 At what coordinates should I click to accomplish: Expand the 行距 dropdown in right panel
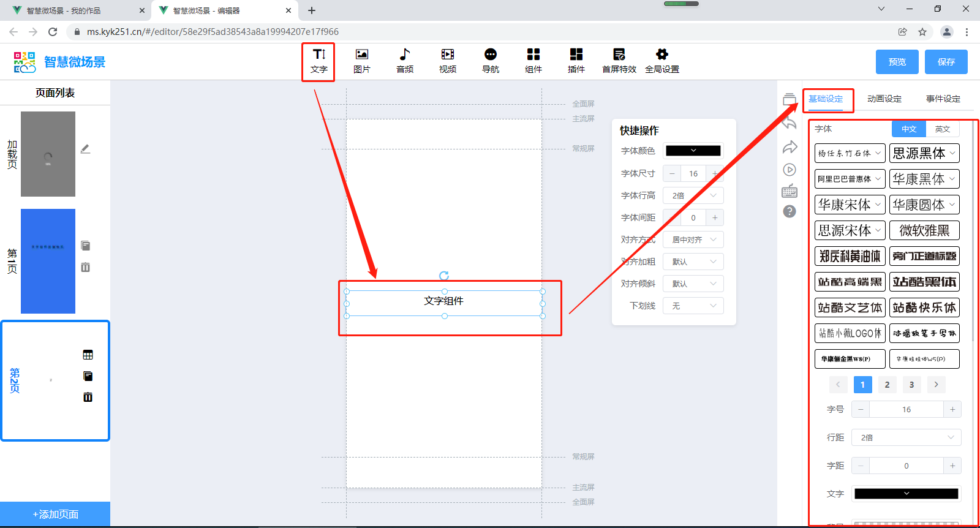coord(905,437)
